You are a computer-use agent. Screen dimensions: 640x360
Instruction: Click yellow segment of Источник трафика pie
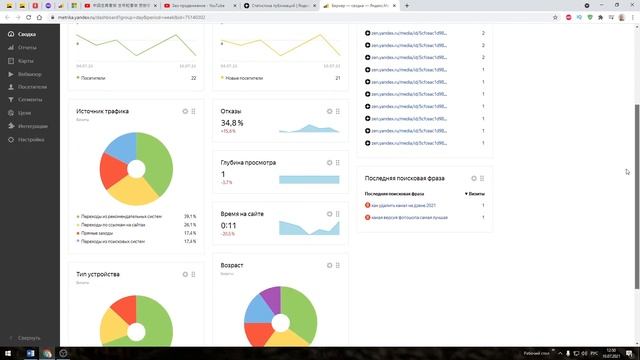point(133,193)
